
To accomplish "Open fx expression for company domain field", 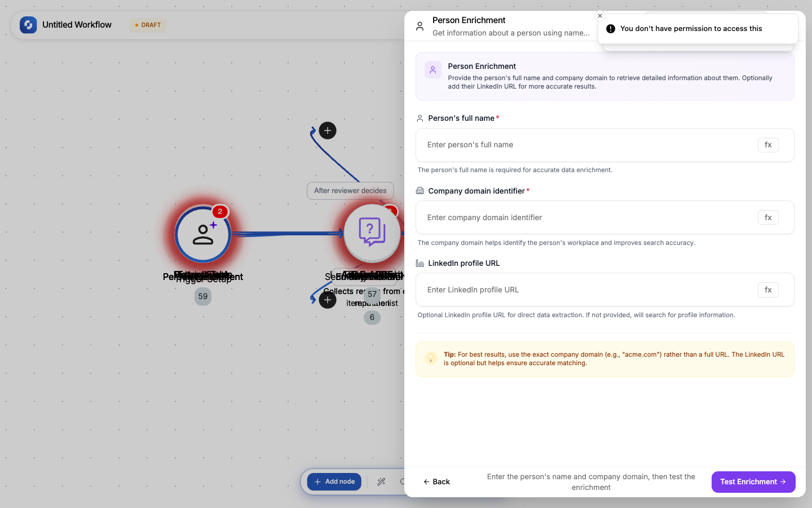I will point(768,217).
